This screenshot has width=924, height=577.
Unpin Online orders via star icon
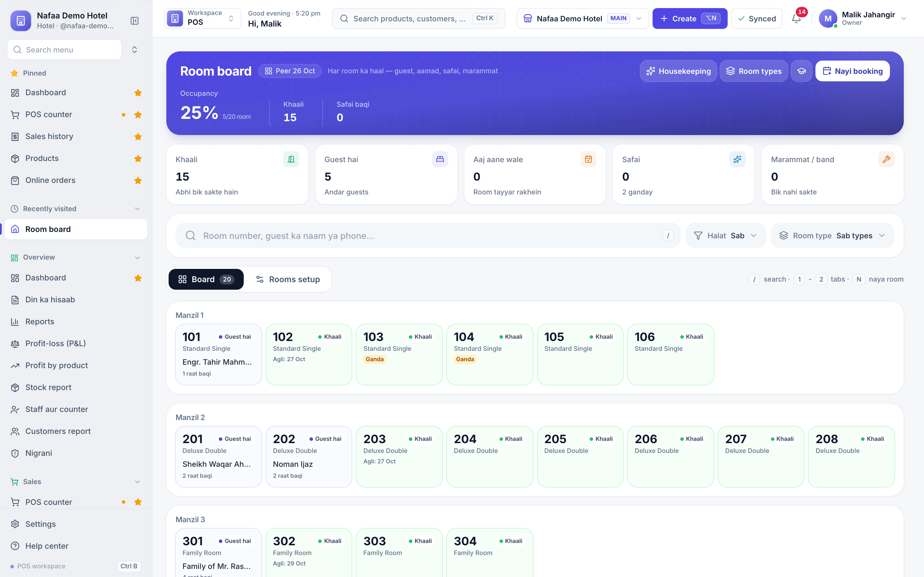[x=138, y=181]
